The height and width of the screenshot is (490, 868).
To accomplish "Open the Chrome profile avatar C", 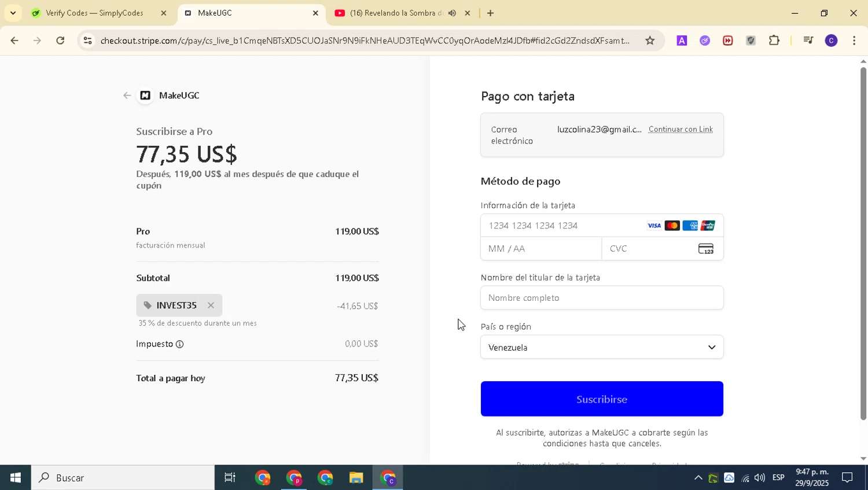I will [831, 40].
